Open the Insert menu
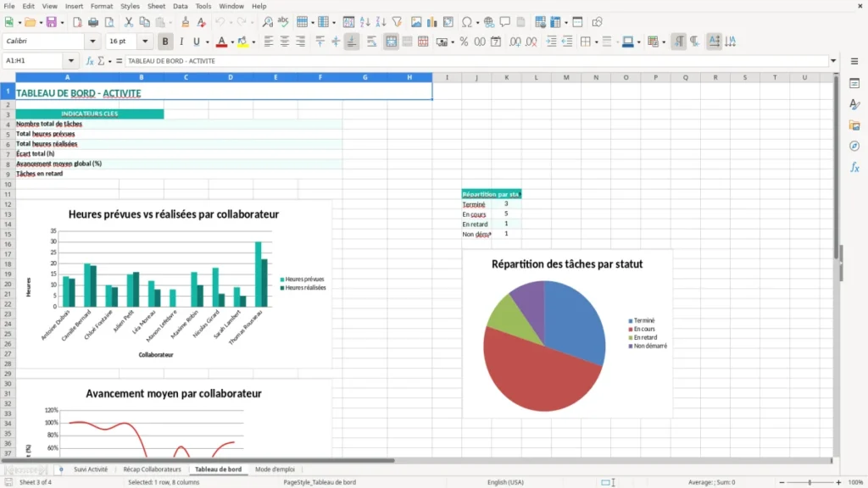 (x=74, y=6)
